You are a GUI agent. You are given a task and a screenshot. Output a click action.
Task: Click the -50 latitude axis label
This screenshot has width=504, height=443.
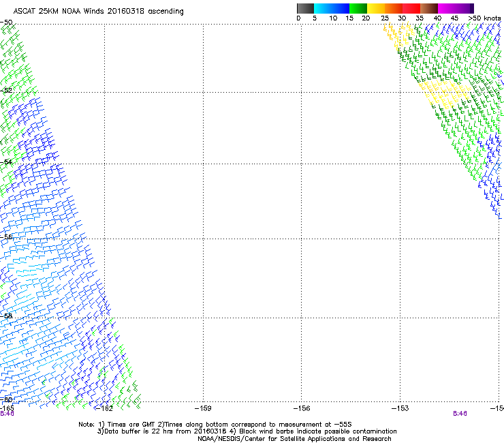click(6, 22)
